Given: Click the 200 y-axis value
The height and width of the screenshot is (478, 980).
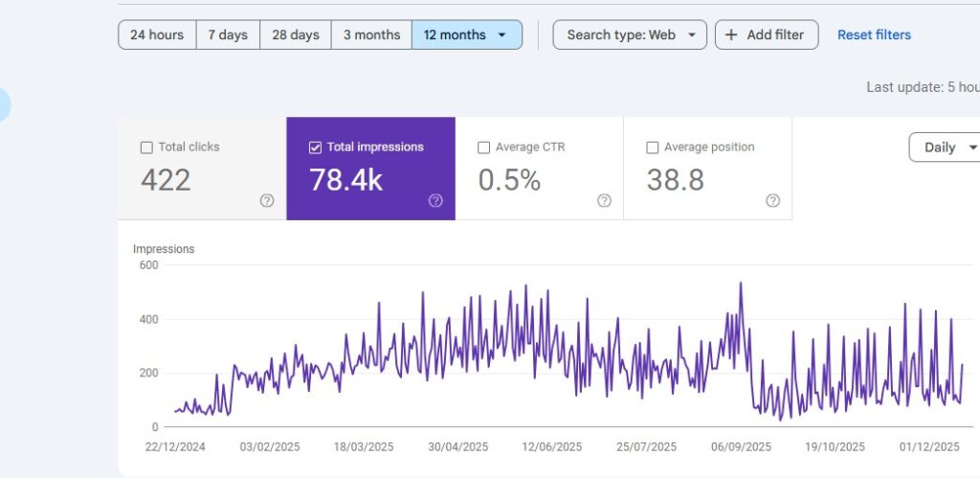Looking at the screenshot, I should click(148, 373).
